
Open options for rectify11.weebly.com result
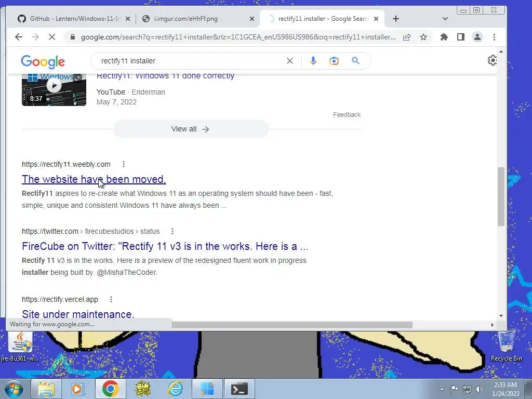[124, 164]
